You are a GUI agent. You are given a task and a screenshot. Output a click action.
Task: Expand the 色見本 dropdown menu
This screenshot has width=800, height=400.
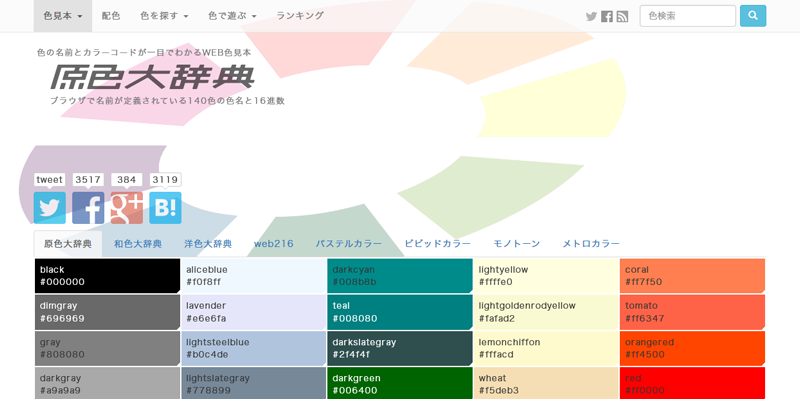[63, 16]
